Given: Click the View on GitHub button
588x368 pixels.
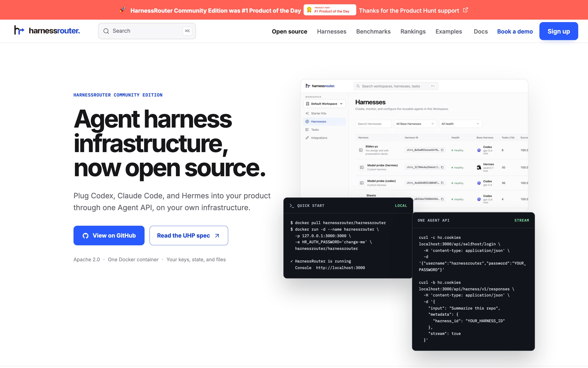Looking at the screenshot, I should pos(109,235).
